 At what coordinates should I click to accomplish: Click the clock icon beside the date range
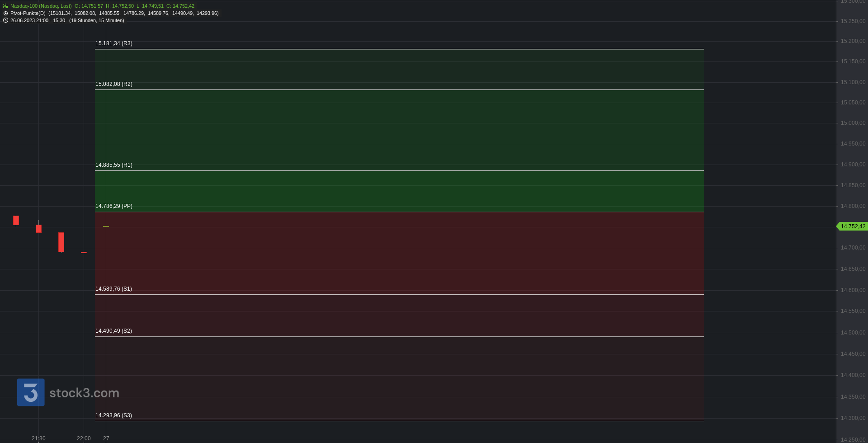pyautogui.click(x=5, y=20)
